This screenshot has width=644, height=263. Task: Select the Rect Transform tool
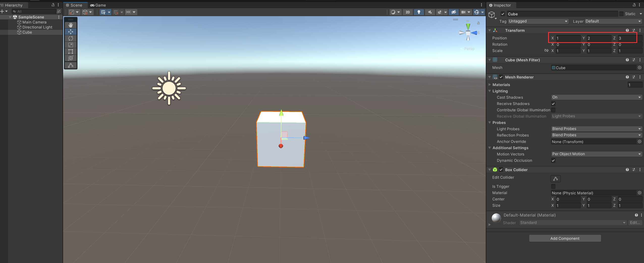click(x=71, y=51)
